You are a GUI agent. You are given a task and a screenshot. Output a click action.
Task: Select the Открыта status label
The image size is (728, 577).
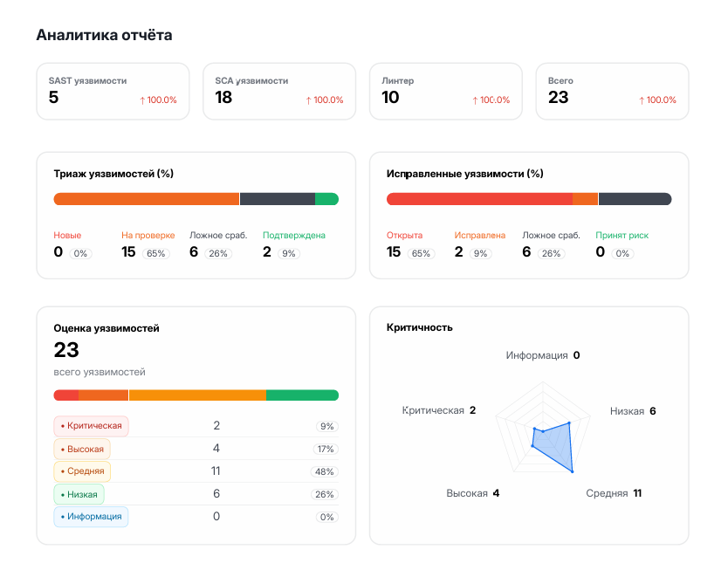point(404,236)
